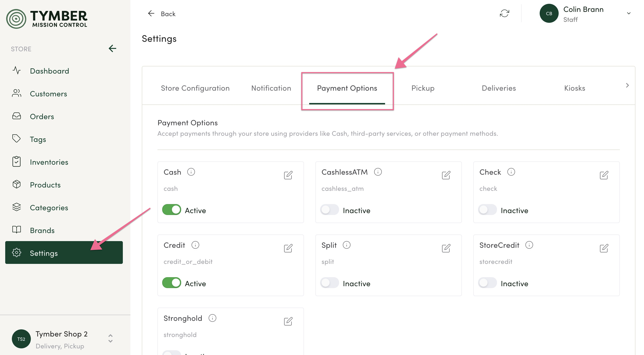Image resolution: width=644 pixels, height=355 pixels.
Task: Open the Store Configuration tab
Action: pyautogui.click(x=195, y=88)
